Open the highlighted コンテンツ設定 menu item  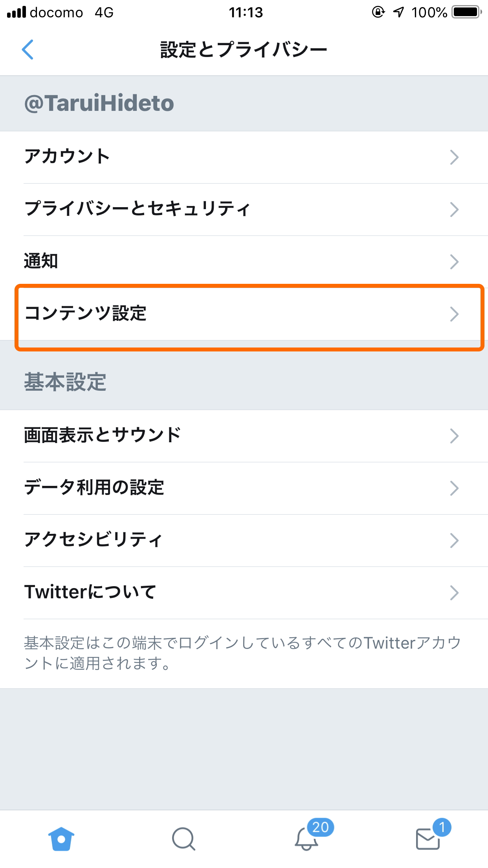[244, 314]
